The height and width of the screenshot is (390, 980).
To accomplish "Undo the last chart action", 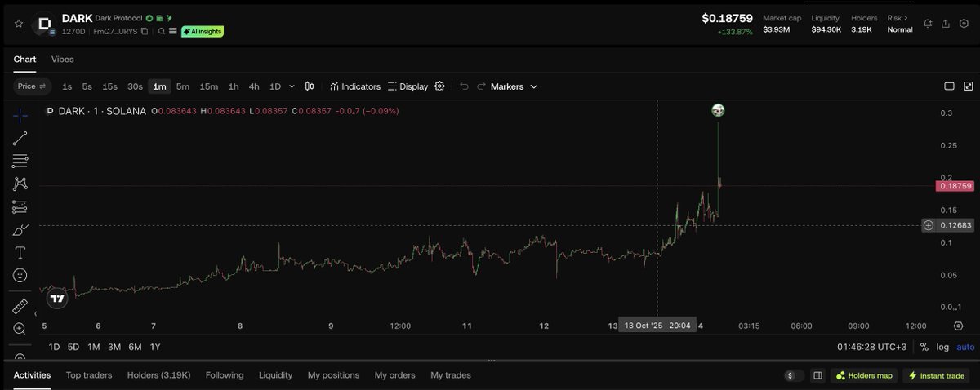I will tap(464, 86).
